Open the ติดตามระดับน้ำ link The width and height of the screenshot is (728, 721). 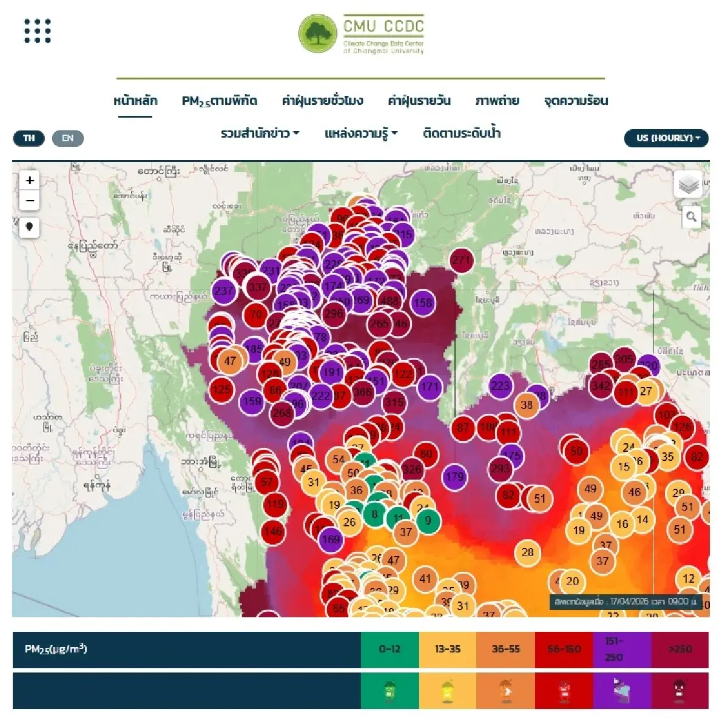pyautogui.click(x=462, y=133)
